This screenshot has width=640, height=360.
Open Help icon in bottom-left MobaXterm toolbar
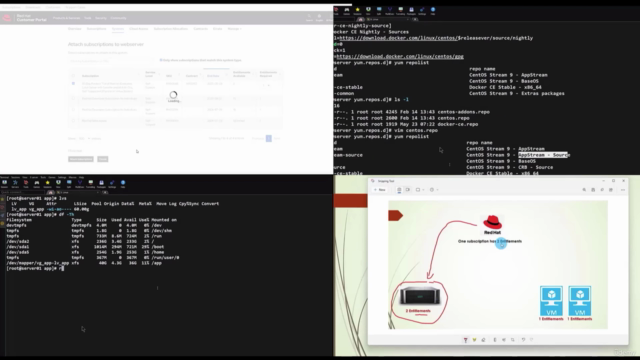[123, 184]
